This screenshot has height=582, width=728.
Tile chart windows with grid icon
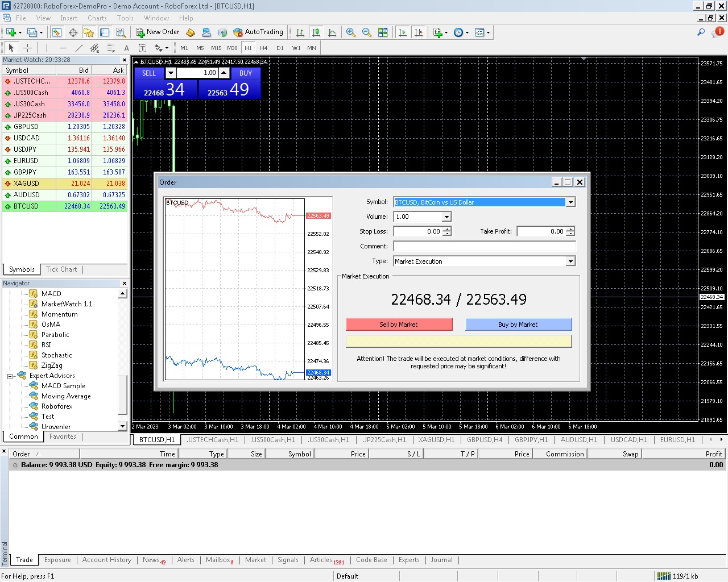click(383, 32)
